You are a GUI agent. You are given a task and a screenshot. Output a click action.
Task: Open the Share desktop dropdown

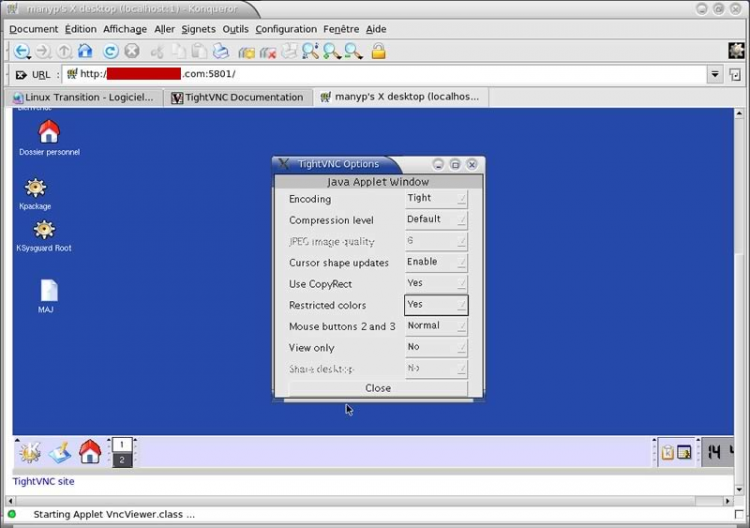coord(436,369)
